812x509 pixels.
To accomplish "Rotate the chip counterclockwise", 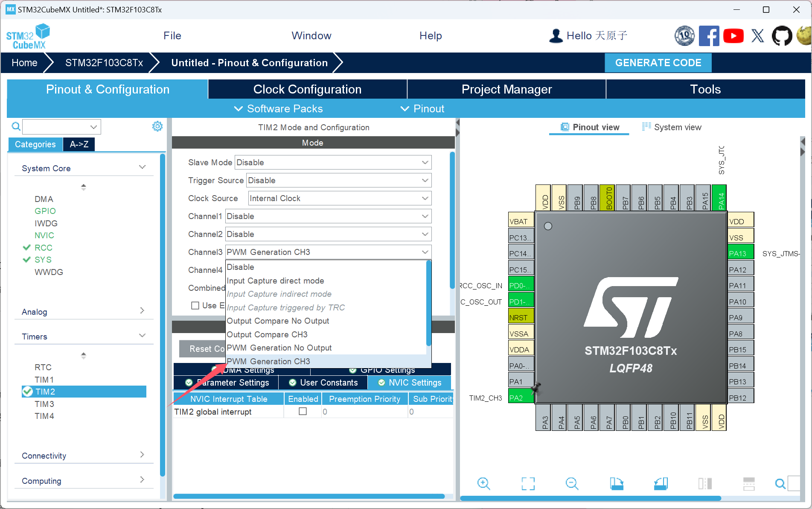I will [x=661, y=484].
